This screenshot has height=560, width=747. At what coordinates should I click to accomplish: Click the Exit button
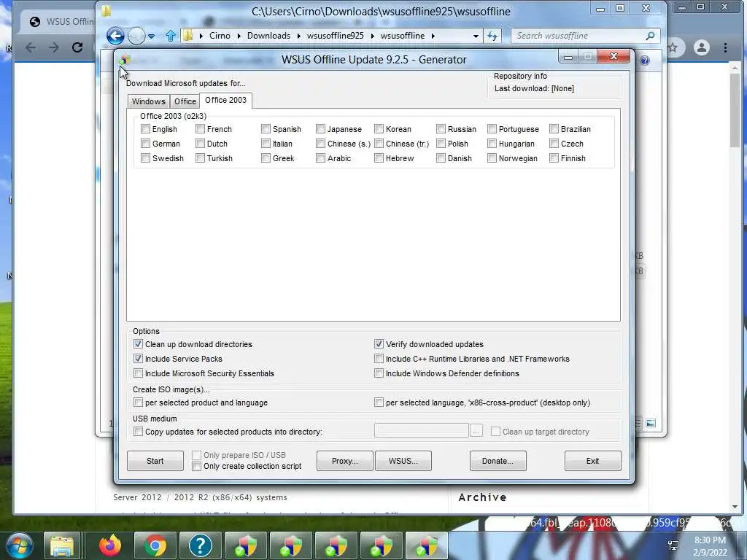tap(592, 461)
